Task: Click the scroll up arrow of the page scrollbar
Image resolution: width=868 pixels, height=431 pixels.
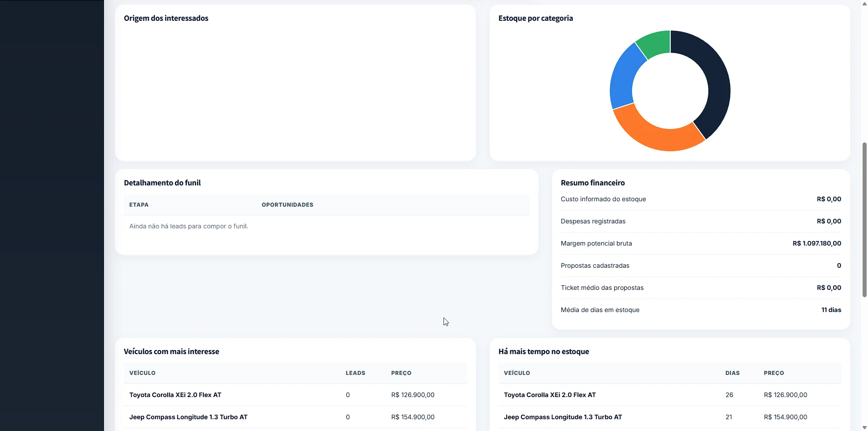Action: click(864, 4)
